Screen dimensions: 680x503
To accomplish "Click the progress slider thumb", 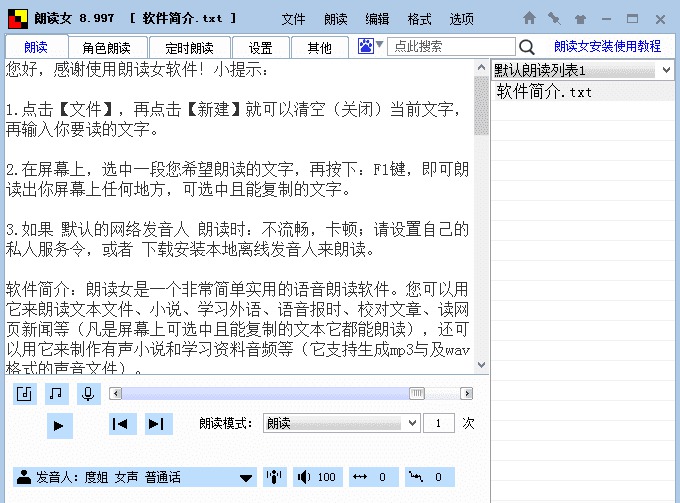I will pyautogui.click(x=417, y=393).
